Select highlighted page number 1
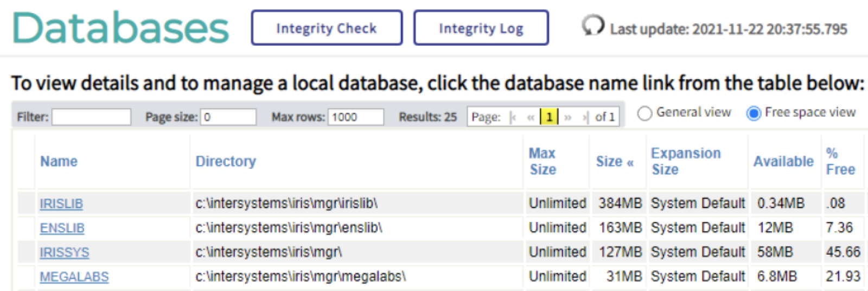The width and height of the screenshot is (868, 291). [550, 117]
